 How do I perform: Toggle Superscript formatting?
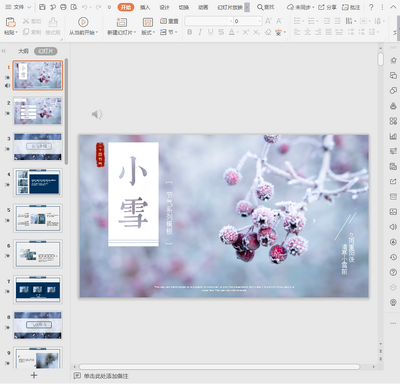245,32
